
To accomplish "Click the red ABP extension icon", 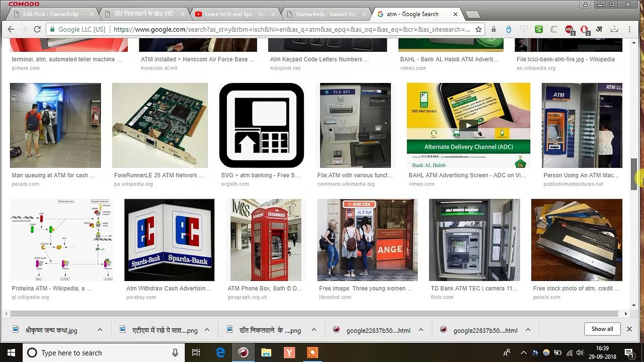I will coord(569,30).
